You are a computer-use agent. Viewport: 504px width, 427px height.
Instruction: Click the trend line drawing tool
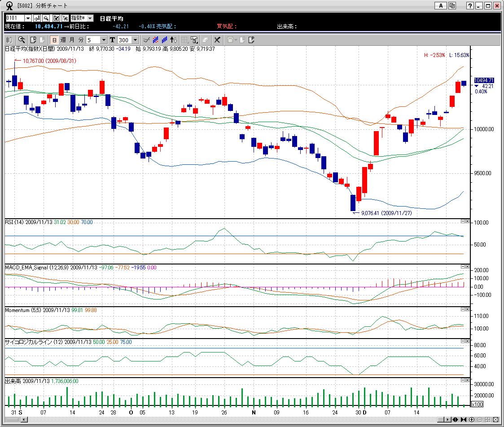[x=146, y=40]
